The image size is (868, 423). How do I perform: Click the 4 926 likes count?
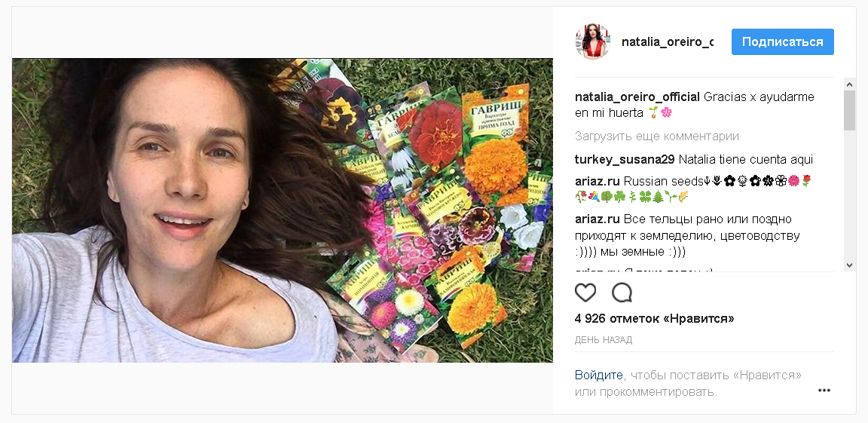tap(654, 319)
